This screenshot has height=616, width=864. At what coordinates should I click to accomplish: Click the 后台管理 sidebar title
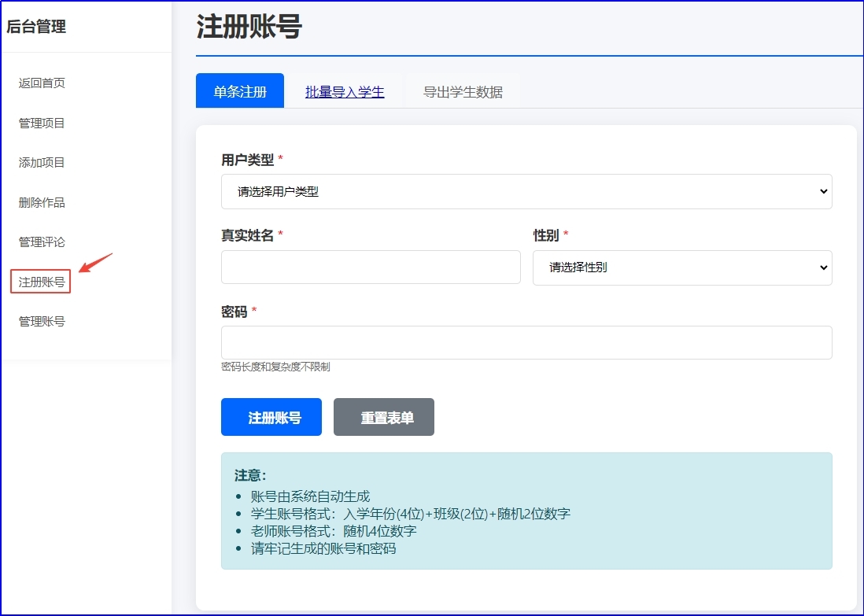click(x=36, y=27)
